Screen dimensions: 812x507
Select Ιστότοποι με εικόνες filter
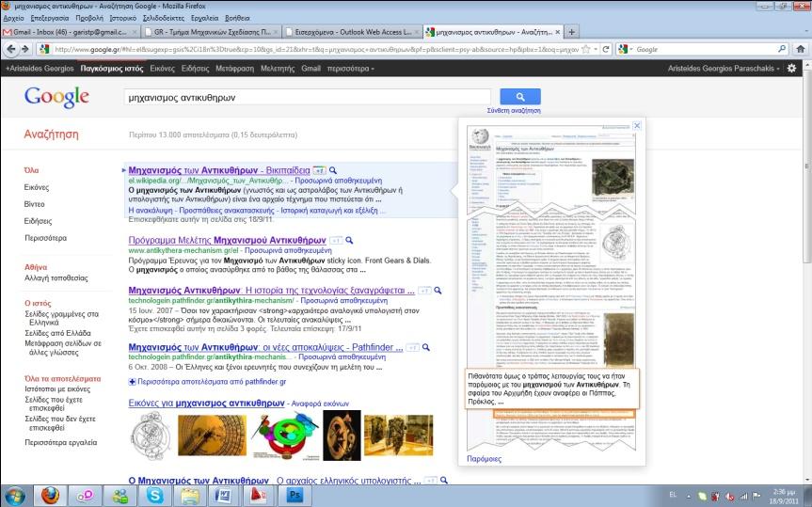click(x=57, y=388)
